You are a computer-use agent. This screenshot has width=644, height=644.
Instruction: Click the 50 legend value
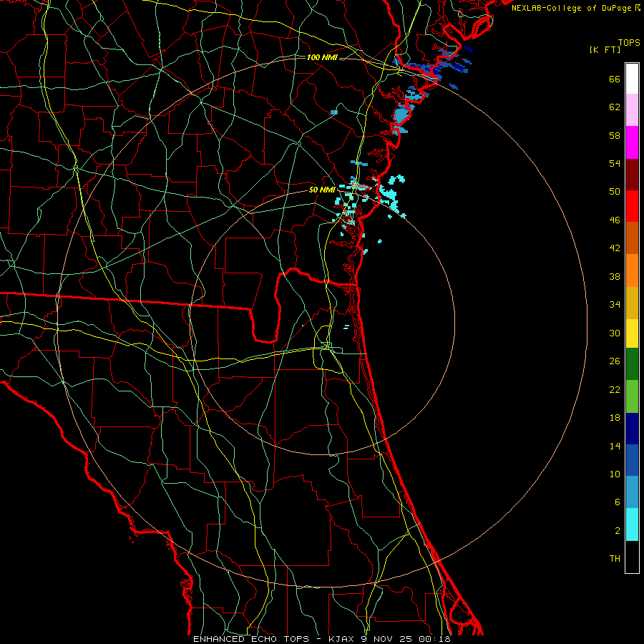pos(615,191)
